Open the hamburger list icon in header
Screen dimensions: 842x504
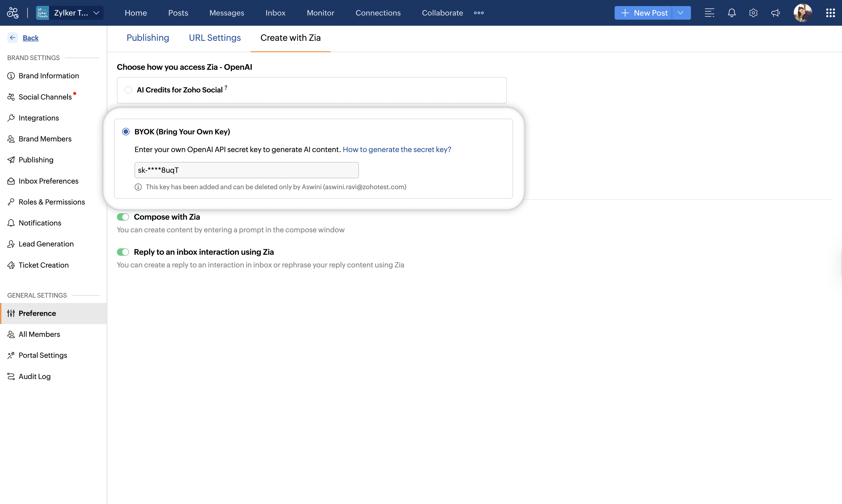pyautogui.click(x=709, y=13)
